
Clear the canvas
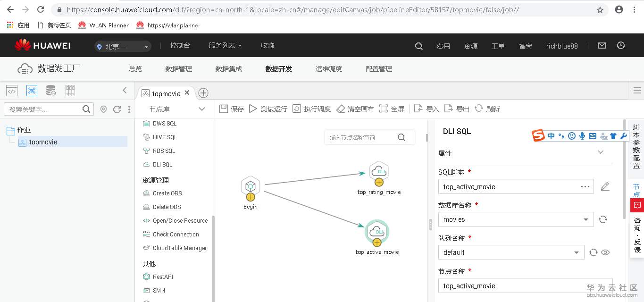[x=355, y=109]
